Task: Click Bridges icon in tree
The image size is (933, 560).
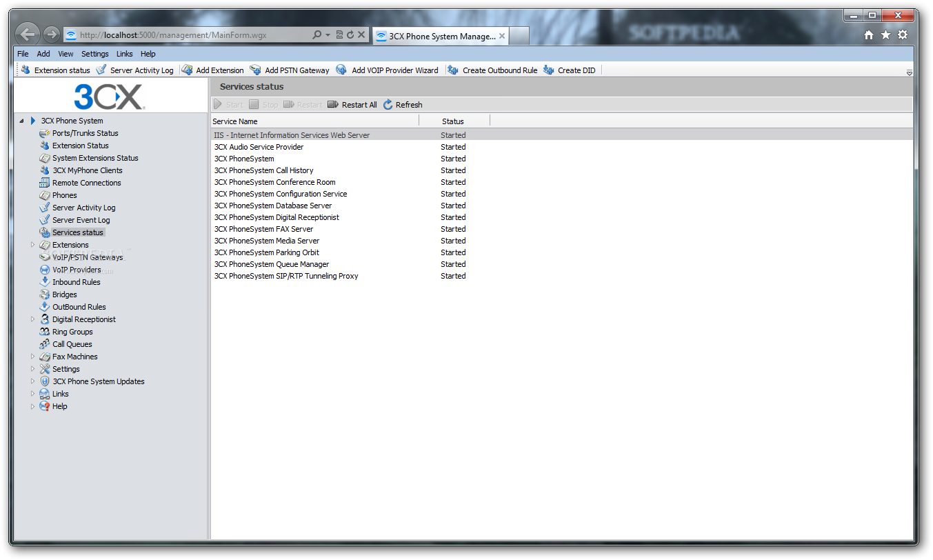Action: [45, 294]
